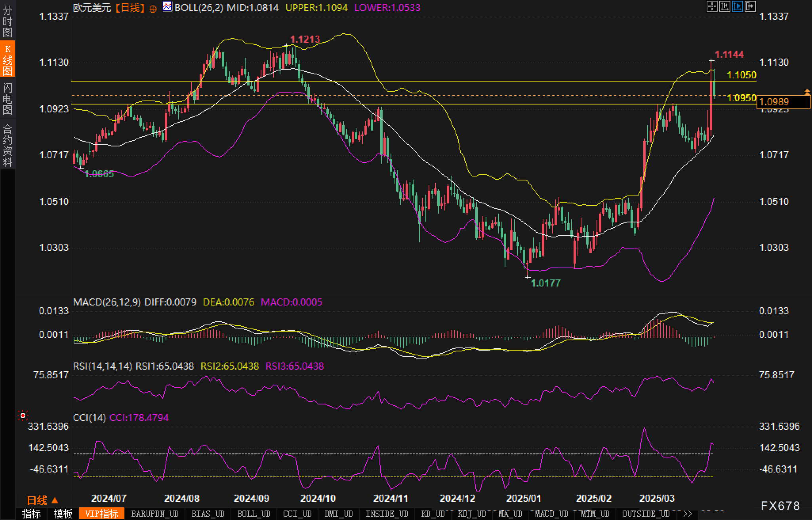Image resolution: width=812 pixels, height=520 pixels.
Task: Select the VIP指标 tab
Action: tap(102, 514)
